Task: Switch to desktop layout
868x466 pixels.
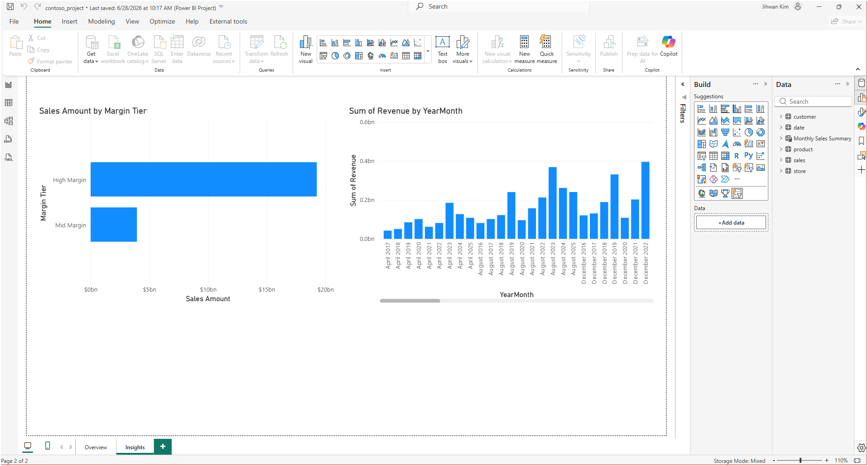Action: point(28,446)
